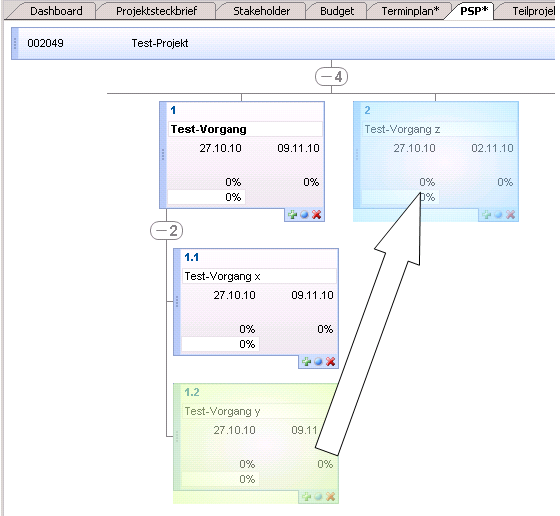This screenshot has height=516, width=560.
Task: Add a sub-element to card 1.1 Test-Vorgang x
Action: tap(306, 361)
